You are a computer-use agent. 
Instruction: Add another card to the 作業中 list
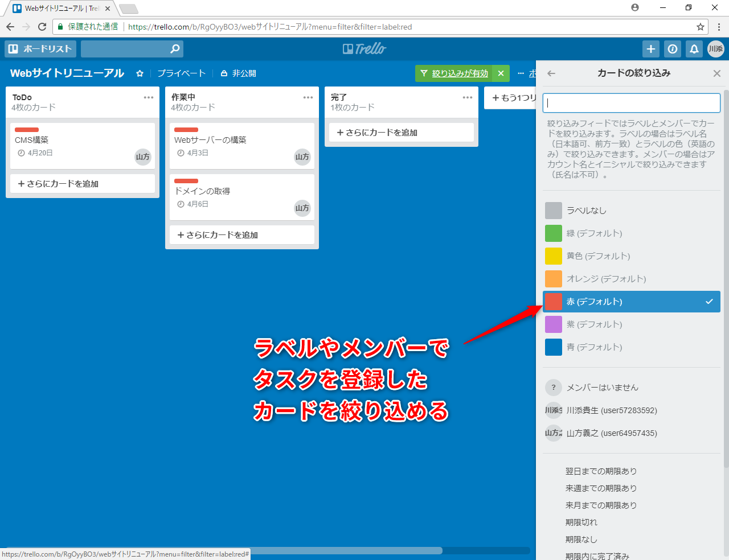click(242, 235)
